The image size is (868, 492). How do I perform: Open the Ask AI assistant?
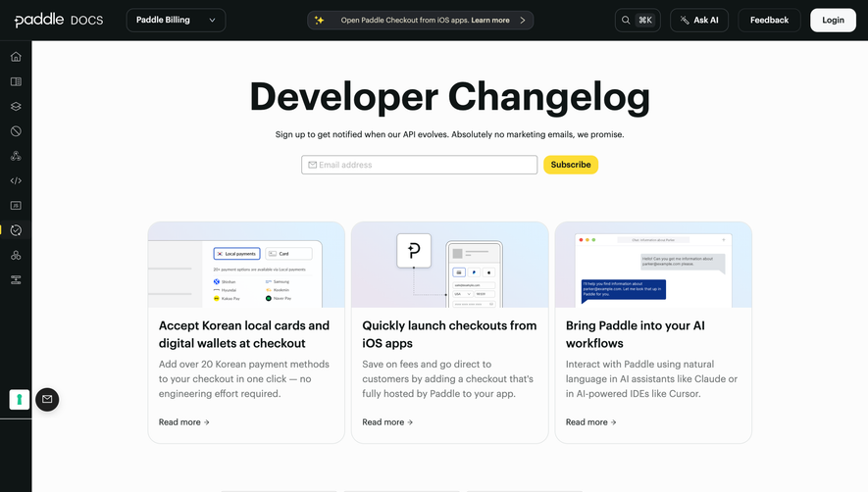[699, 20]
